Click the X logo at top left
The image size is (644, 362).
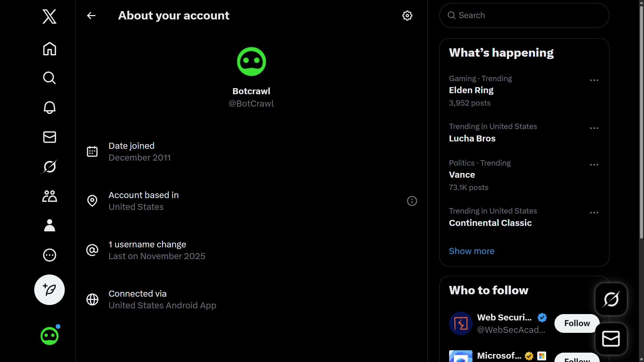pos(49,16)
